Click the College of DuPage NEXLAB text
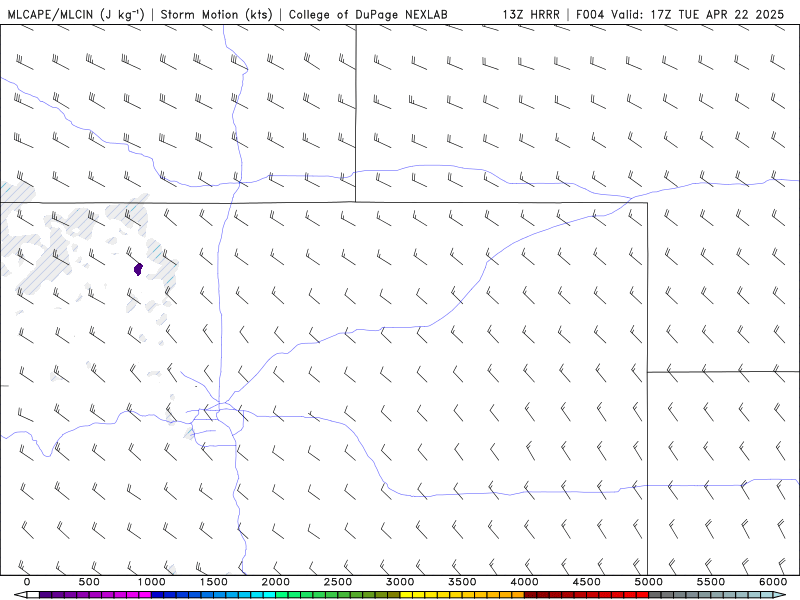Screen dimensions: 800x600 tap(368, 14)
